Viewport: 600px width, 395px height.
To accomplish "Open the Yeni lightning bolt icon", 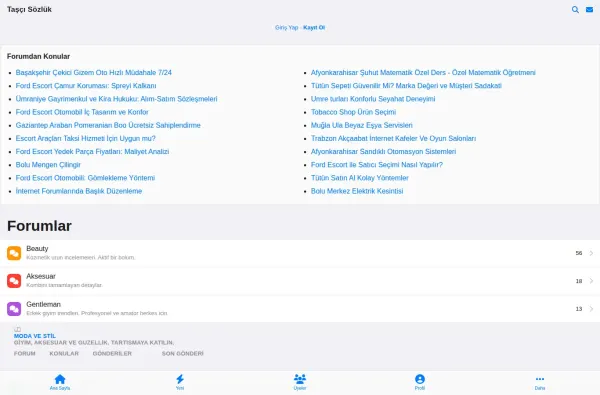I will (180, 379).
